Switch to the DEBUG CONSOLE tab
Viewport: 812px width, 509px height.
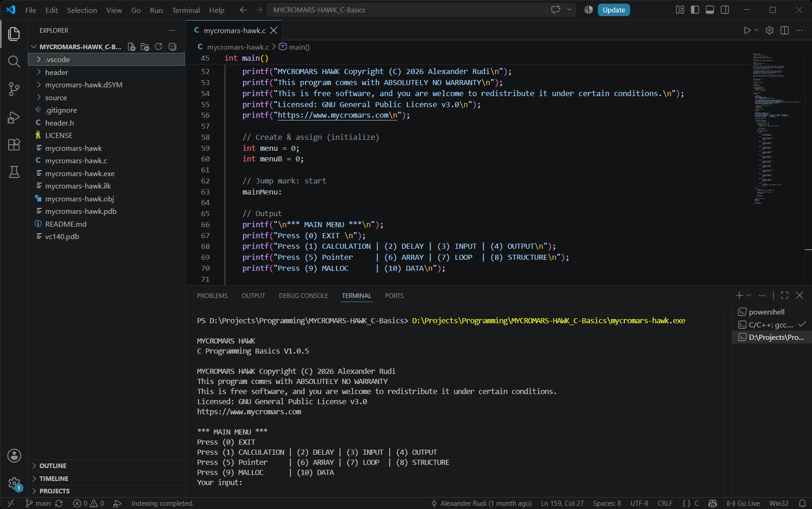pyautogui.click(x=303, y=296)
